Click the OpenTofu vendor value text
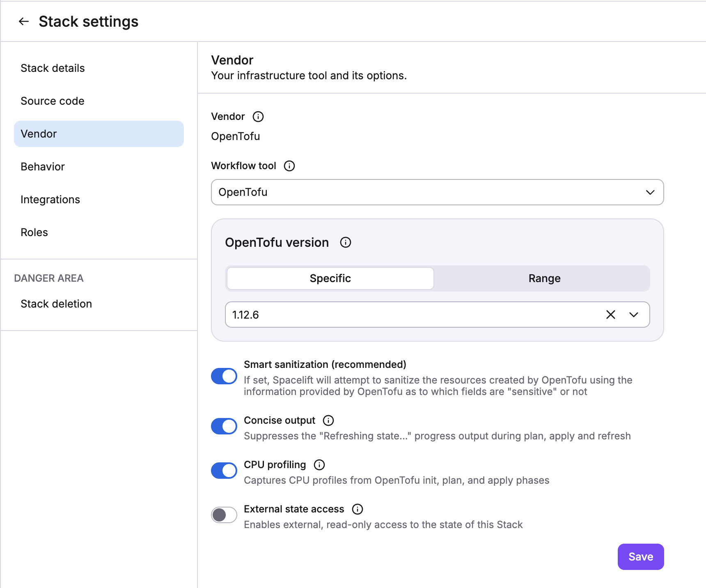 click(x=236, y=136)
